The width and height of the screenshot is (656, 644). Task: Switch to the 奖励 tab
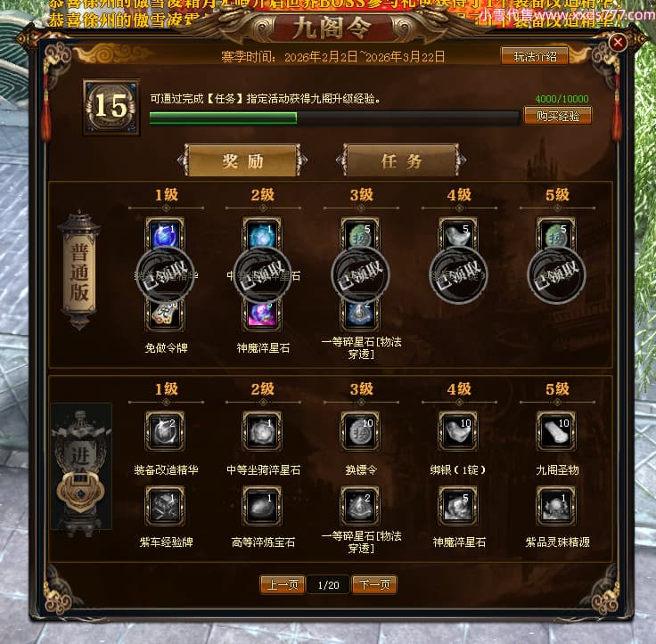pyautogui.click(x=242, y=160)
